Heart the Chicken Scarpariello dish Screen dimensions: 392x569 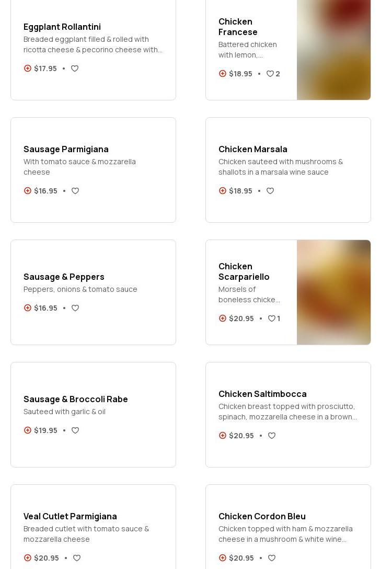(x=272, y=318)
